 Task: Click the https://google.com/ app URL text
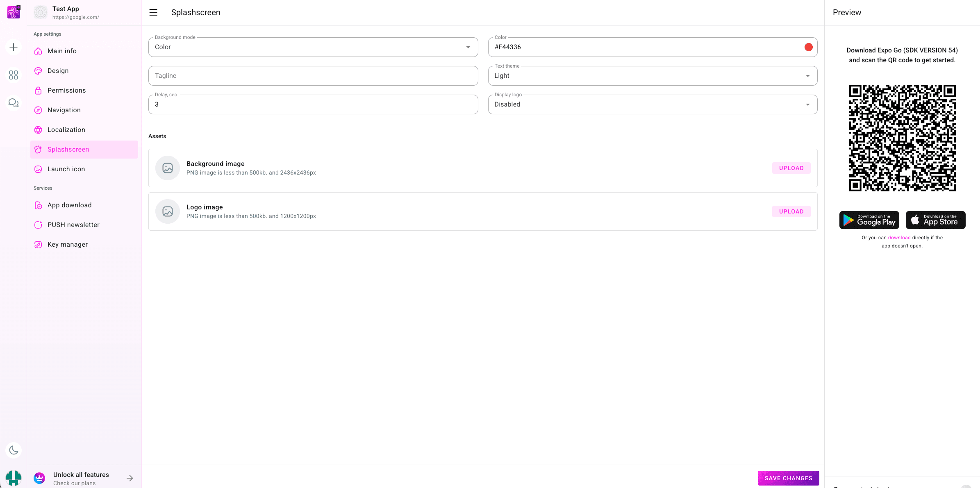point(76,17)
